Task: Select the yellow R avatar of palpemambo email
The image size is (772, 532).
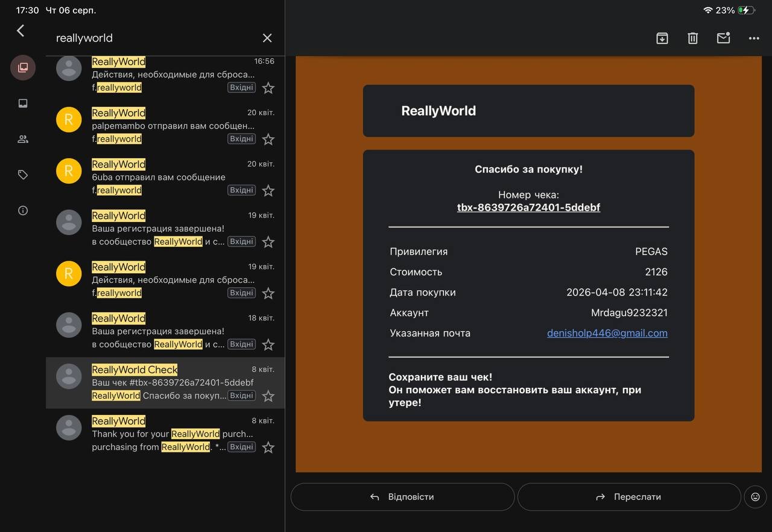Action: (69, 119)
